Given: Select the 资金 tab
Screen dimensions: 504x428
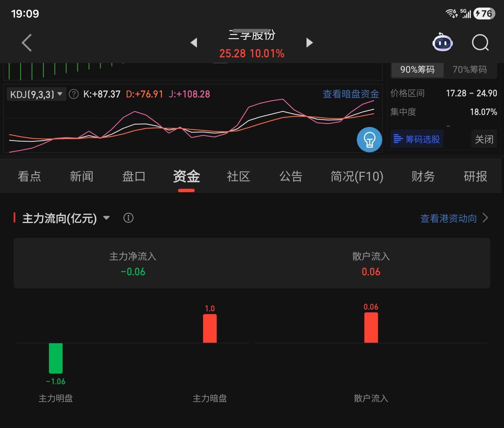Looking at the screenshot, I should tap(186, 176).
